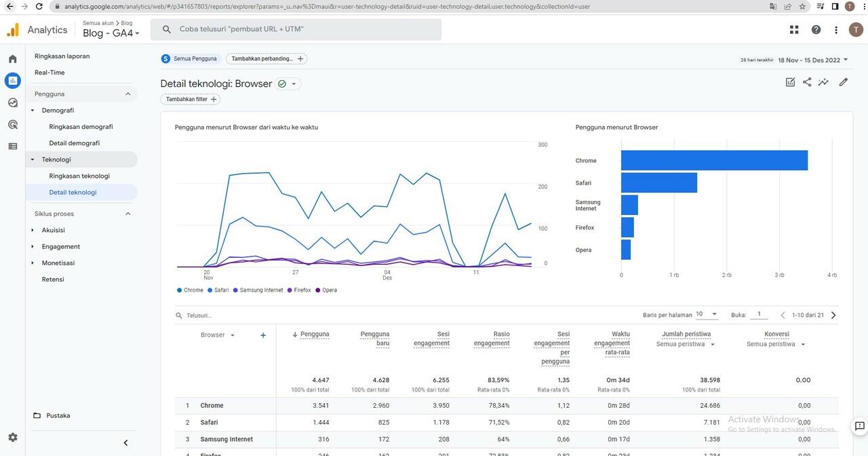The height and width of the screenshot is (456, 868).
Task: Share this report icon
Action: 807,82
